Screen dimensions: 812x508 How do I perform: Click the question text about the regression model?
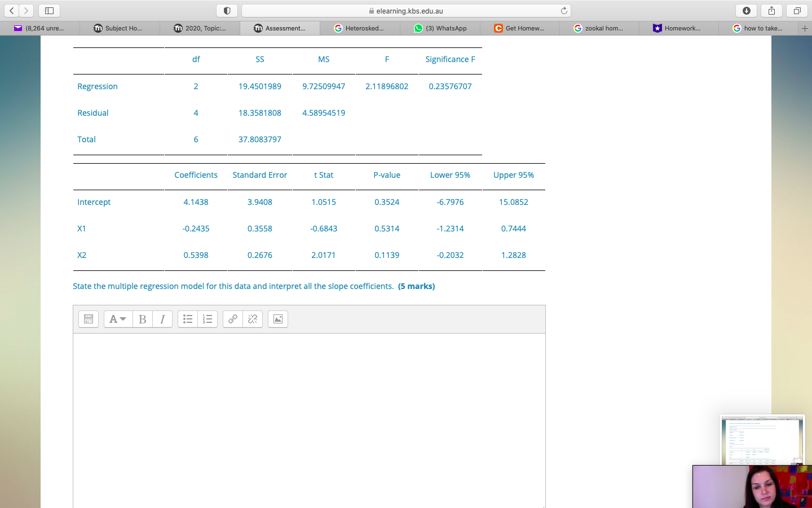(254, 286)
